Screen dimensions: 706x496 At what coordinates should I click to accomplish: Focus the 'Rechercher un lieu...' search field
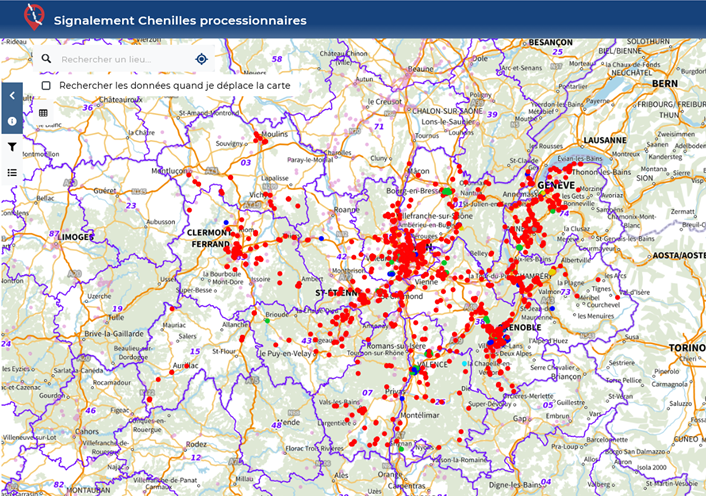pyautogui.click(x=124, y=59)
